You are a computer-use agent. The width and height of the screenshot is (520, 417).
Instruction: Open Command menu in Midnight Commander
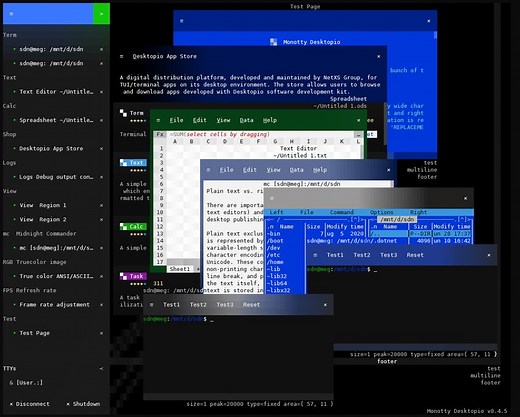(x=342, y=212)
